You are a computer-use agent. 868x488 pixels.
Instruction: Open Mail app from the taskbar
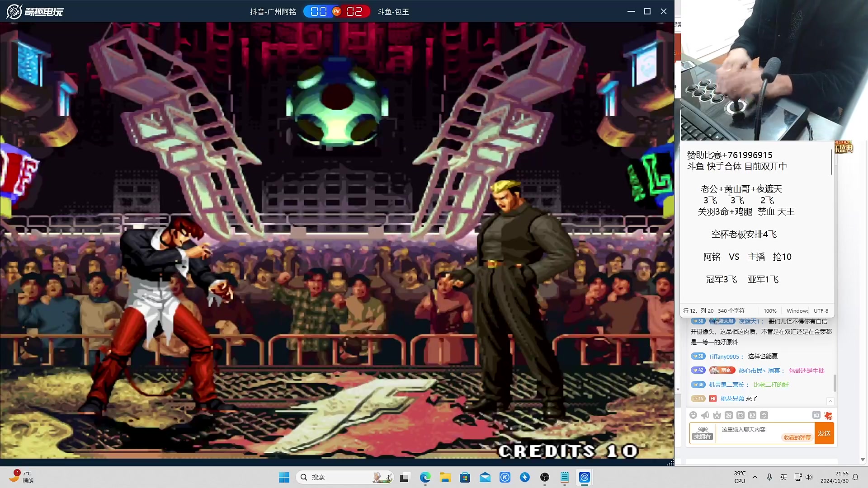pos(485,477)
